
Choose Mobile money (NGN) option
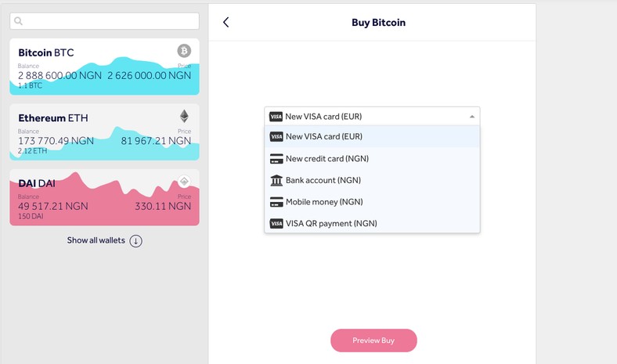tap(324, 202)
